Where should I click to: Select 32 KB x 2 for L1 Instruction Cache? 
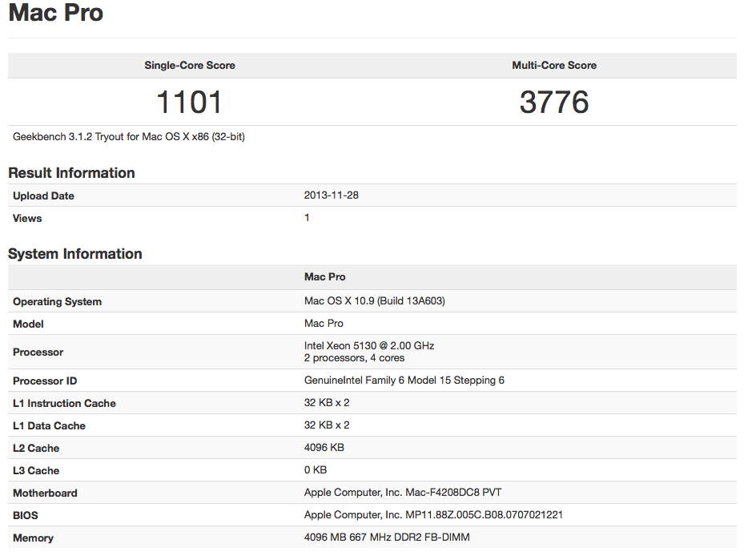[x=327, y=403]
